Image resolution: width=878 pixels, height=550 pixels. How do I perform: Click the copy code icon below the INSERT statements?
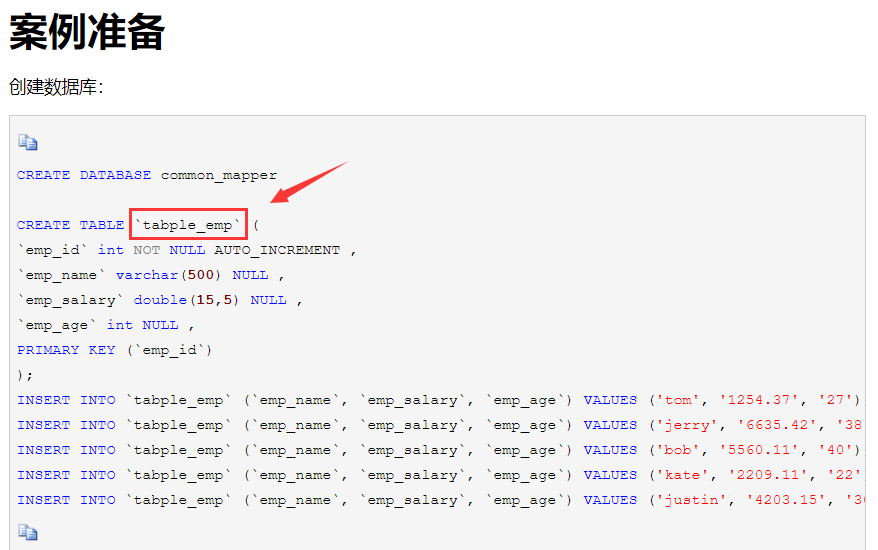27,532
